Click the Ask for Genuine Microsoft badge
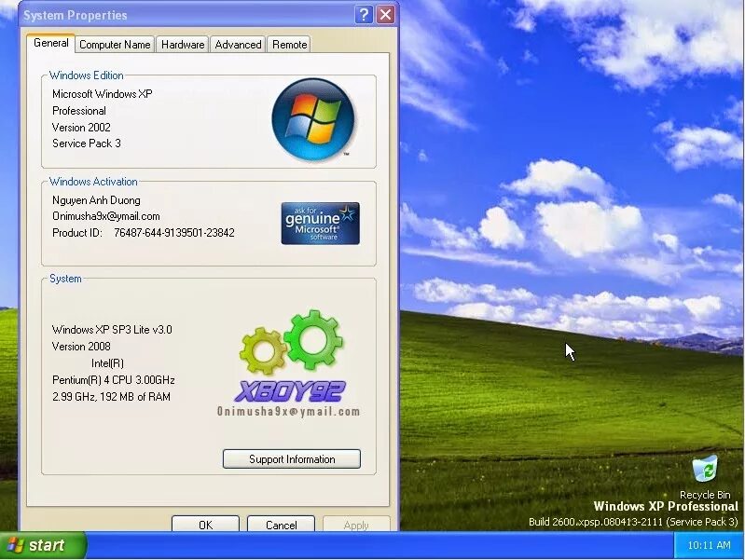Screen dimensions: 745x560 (x=320, y=224)
